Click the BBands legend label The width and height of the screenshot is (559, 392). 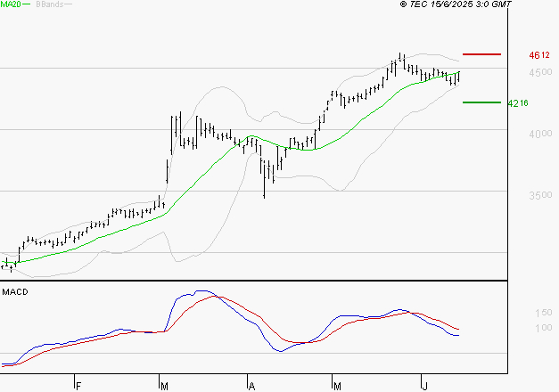pos(50,4)
